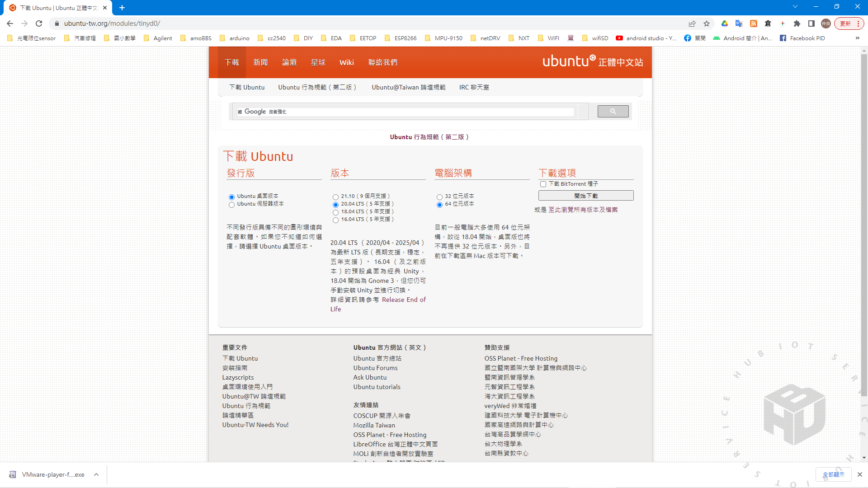The width and height of the screenshot is (868, 488).
Task: Expand hidden bookmarks with the double chevron
Action: pos(857,38)
